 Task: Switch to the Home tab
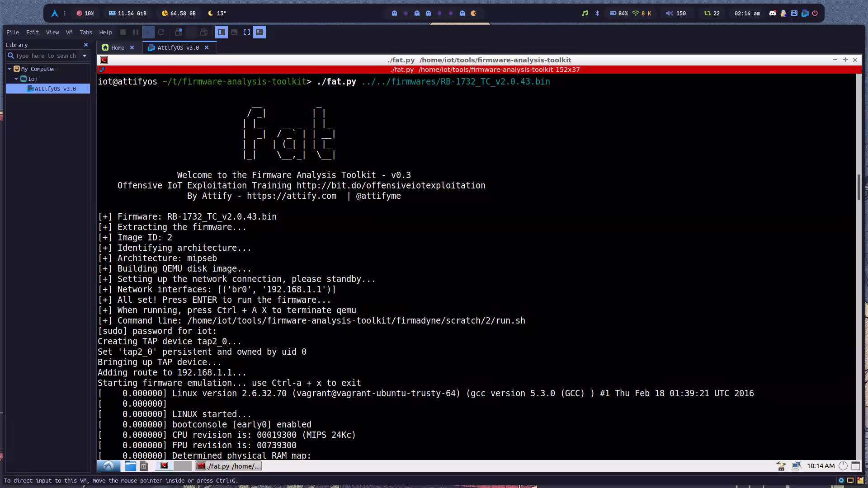click(x=118, y=47)
